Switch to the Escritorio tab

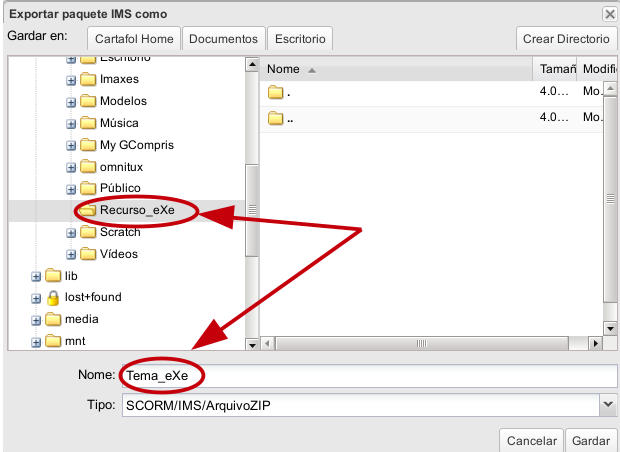pyautogui.click(x=301, y=39)
